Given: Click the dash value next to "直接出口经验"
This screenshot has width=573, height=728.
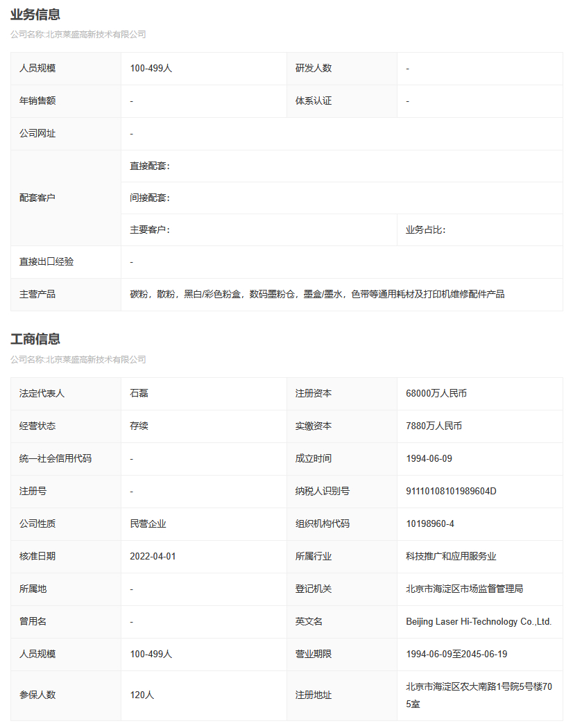Looking at the screenshot, I should pos(132,262).
